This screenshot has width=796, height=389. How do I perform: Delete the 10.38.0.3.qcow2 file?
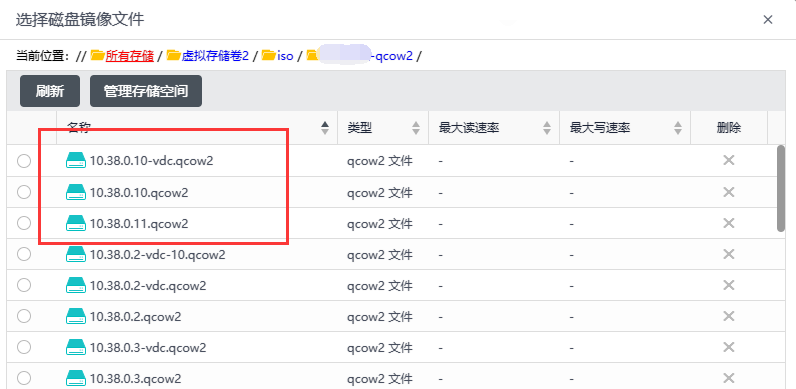728,378
